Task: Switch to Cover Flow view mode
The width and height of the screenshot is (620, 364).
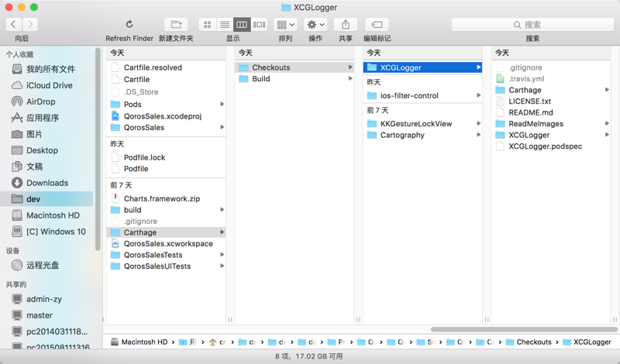Action: (259, 25)
